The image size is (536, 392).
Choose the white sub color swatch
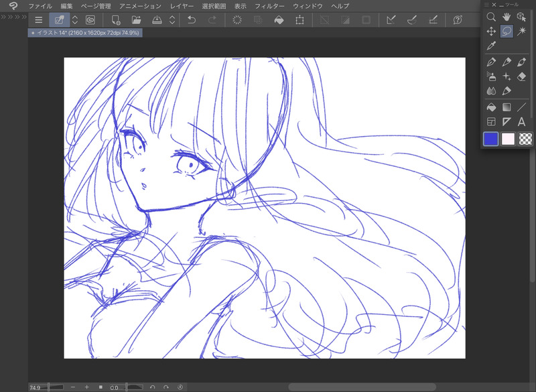pyautogui.click(x=508, y=139)
